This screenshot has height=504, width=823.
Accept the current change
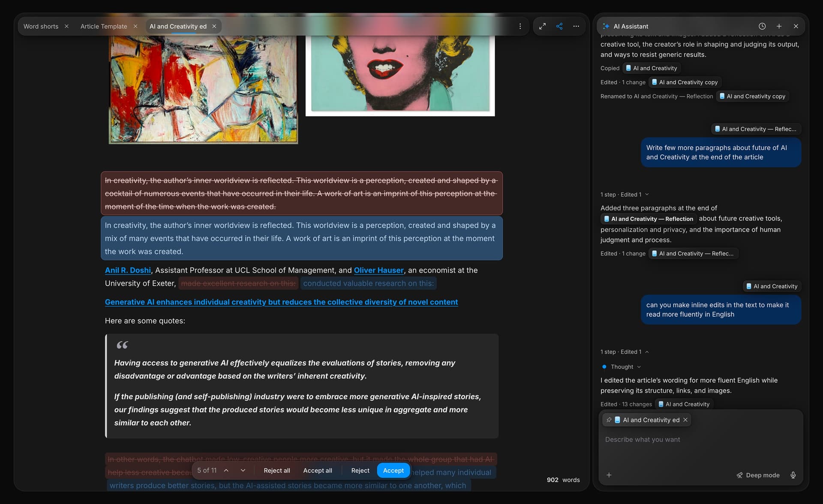393,470
